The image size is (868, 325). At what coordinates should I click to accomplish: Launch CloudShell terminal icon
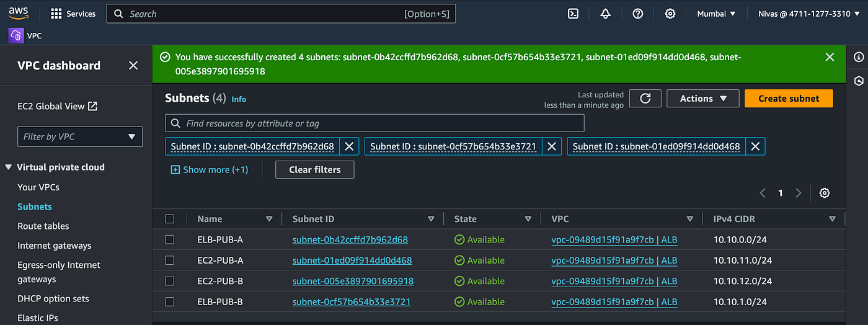(x=573, y=14)
